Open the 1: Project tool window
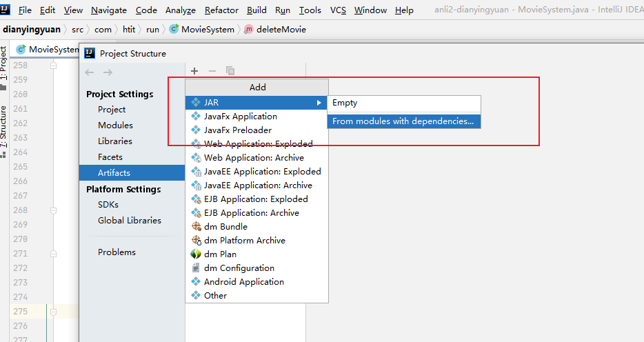 tap(3, 68)
